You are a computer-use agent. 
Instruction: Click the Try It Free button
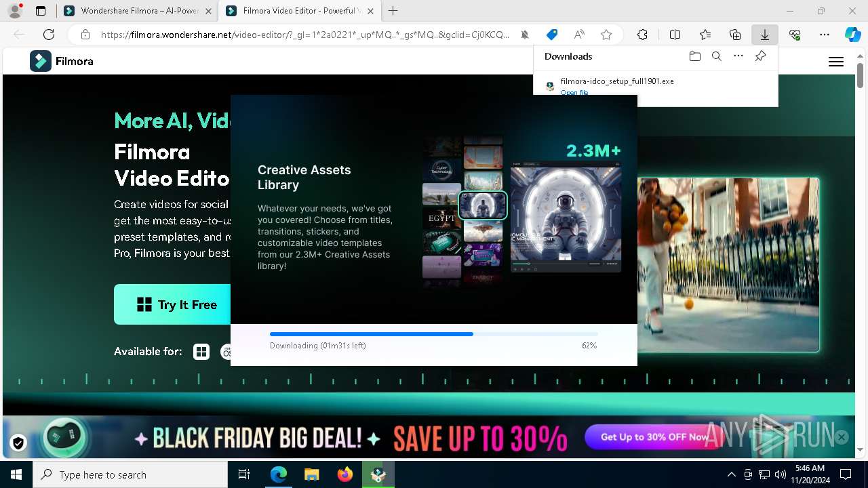(172, 304)
